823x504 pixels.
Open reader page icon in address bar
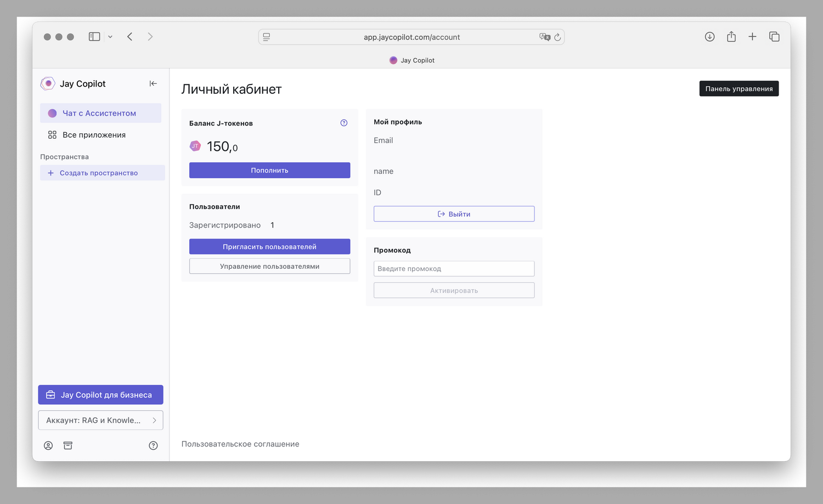267,37
